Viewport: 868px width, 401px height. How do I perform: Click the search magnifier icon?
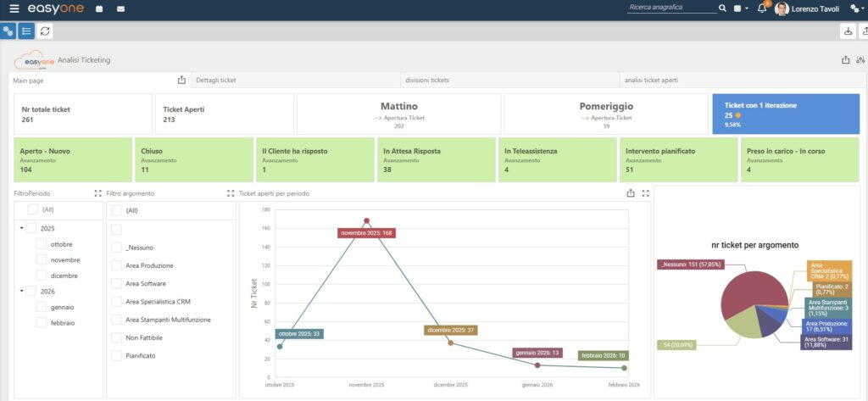[722, 8]
